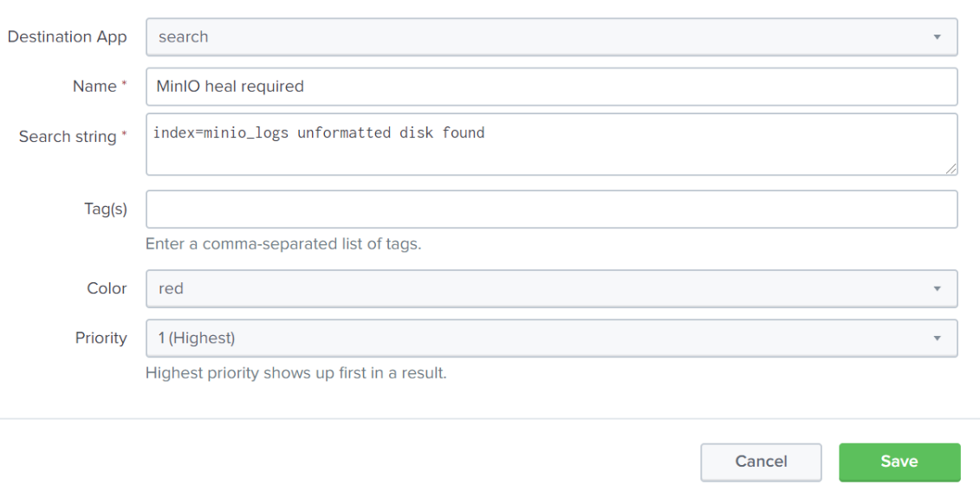Click the Destination App label
The image size is (980, 504).
coord(68,37)
